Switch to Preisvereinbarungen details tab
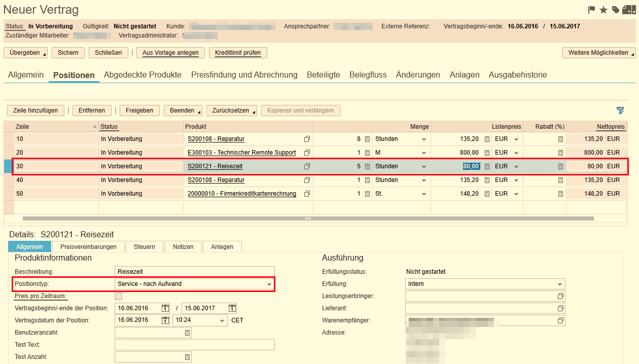This screenshot has width=639, height=364. [88, 246]
